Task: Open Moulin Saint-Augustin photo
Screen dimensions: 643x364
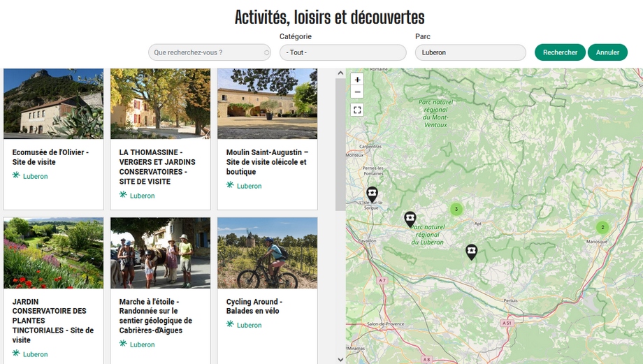Action: click(x=268, y=103)
